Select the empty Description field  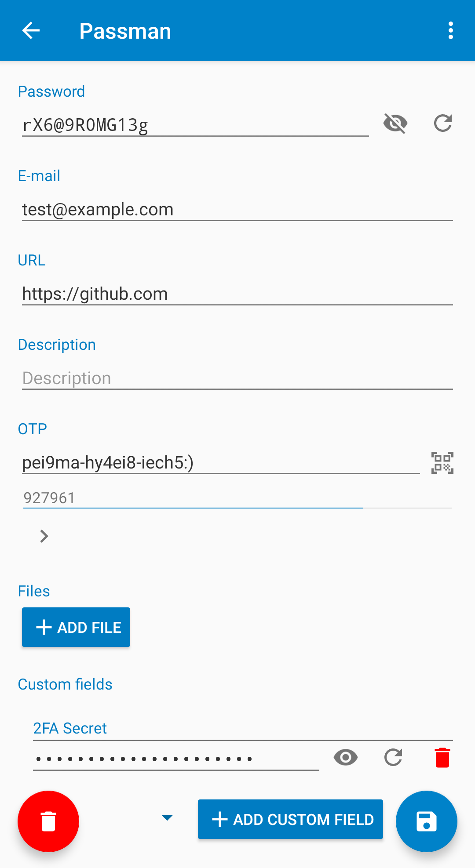237,378
